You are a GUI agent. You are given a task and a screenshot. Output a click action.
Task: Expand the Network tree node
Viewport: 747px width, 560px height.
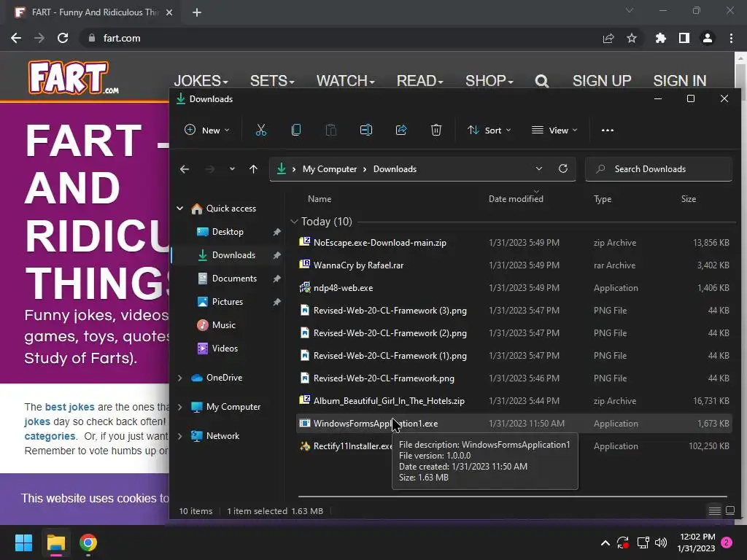pyautogui.click(x=180, y=436)
